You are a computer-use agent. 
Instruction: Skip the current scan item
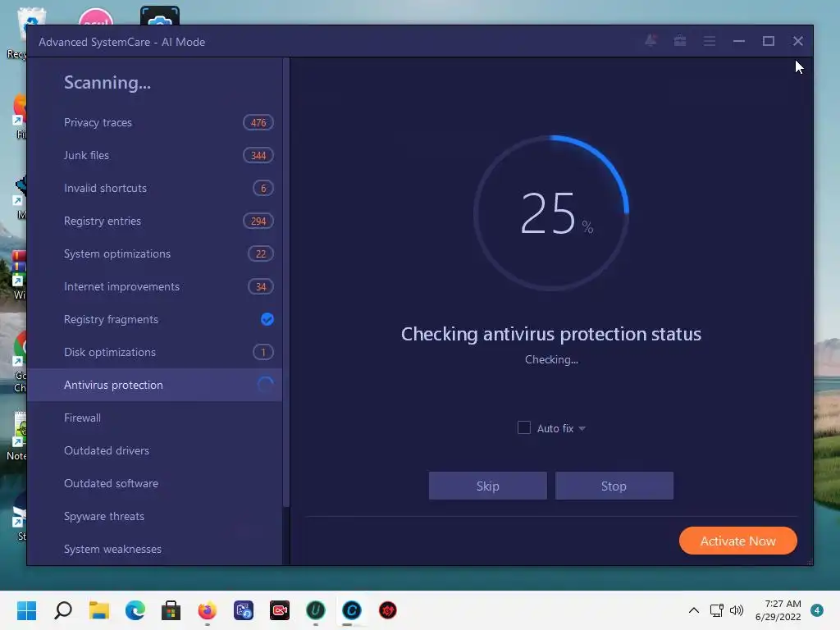pyautogui.click(x=487, y=486)
